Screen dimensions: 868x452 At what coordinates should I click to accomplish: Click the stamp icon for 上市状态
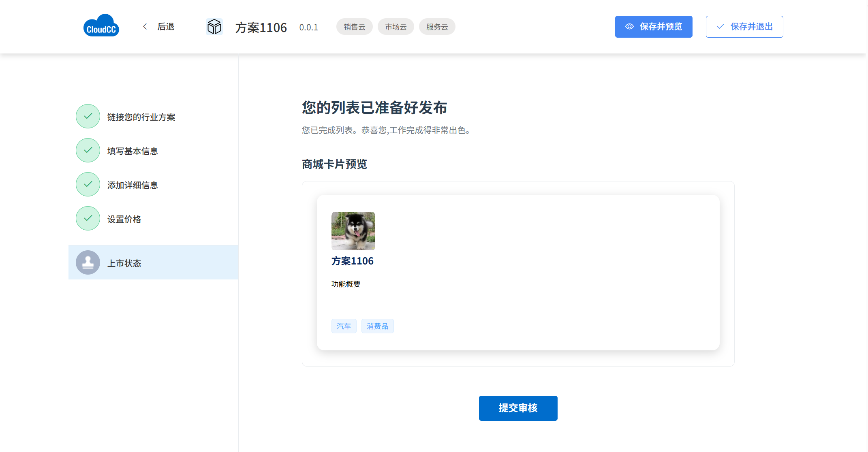[88, 262]
